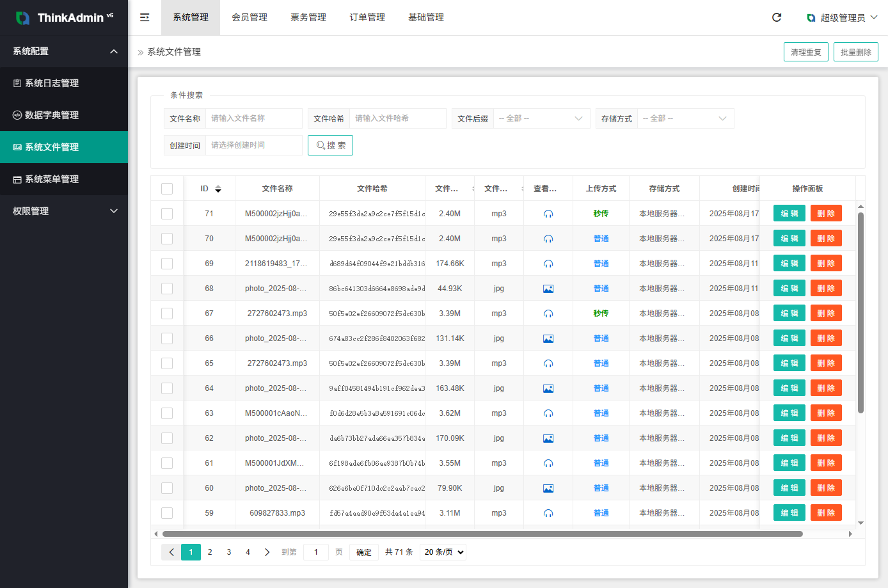View image preview for file ID 66
The height and width of the screenshot is (588, 888).
(548, 338)
